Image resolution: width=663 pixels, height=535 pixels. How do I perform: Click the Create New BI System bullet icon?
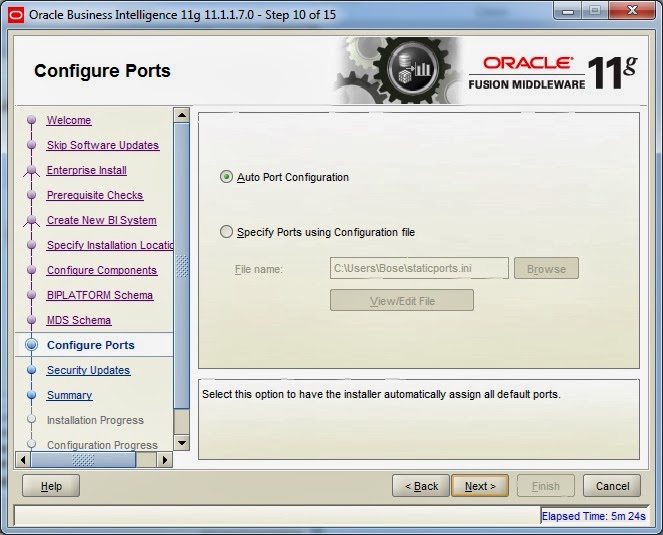(31, 220)
